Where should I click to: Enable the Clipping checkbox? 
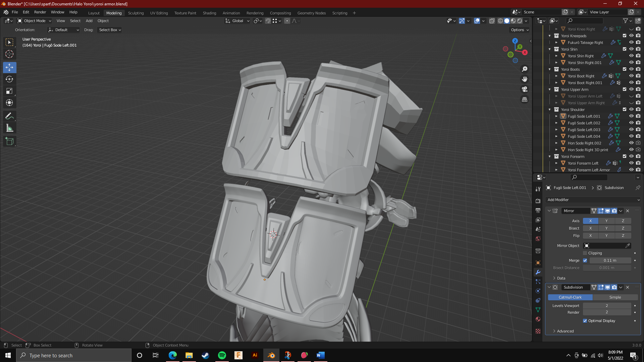click(585, 253)
